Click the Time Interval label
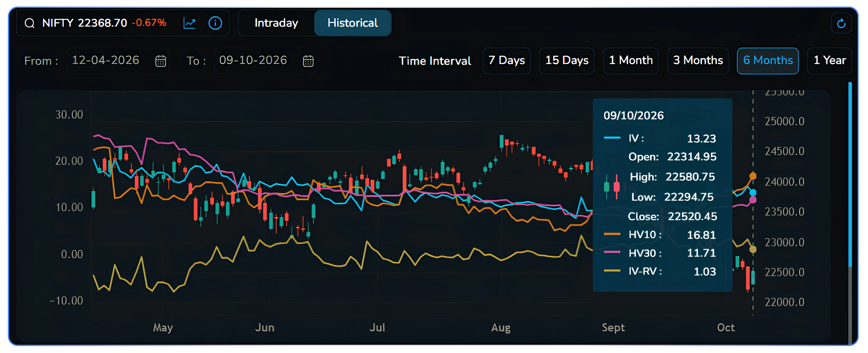868x353 pixels. coord(435,61)
